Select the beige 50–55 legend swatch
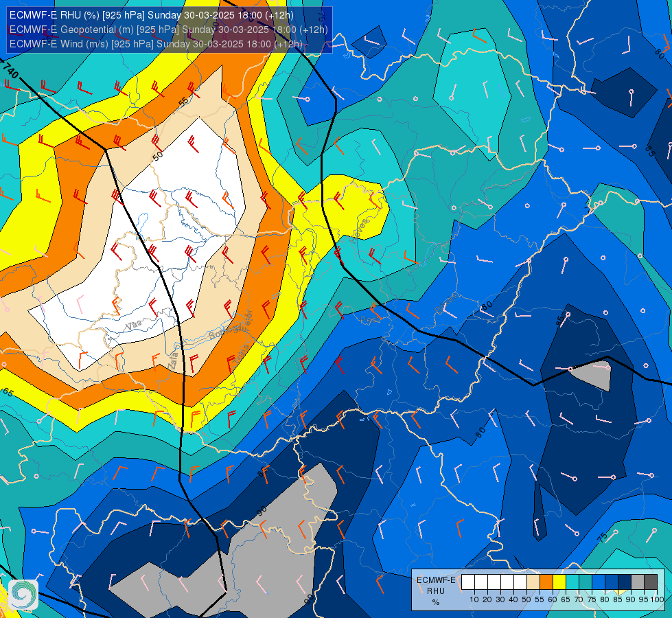 (x=533, y=582)
